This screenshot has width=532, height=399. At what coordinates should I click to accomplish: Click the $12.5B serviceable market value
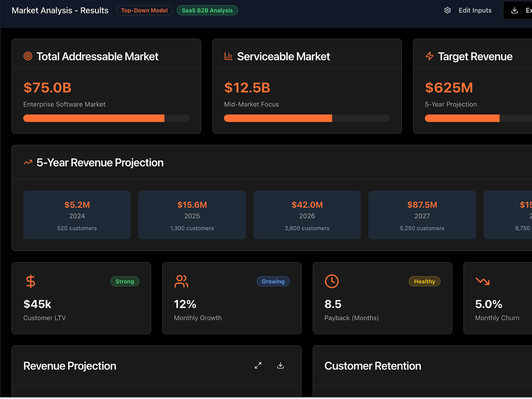tap(247, 88)
